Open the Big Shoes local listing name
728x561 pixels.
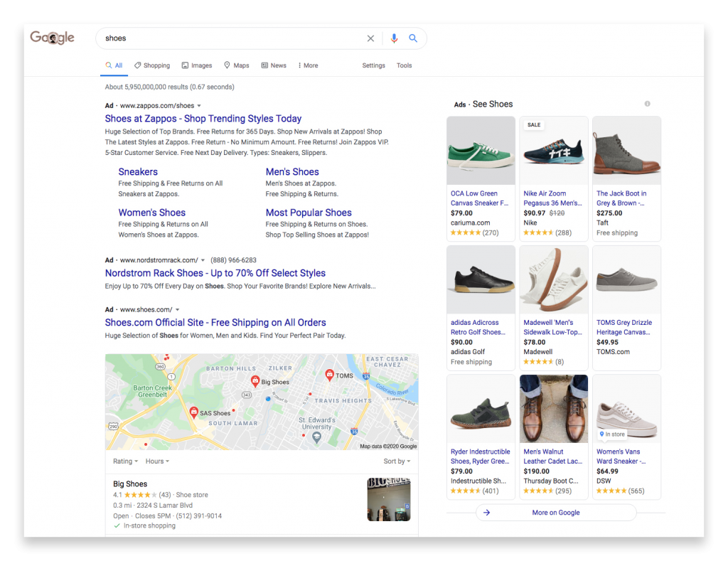(130, 484)
